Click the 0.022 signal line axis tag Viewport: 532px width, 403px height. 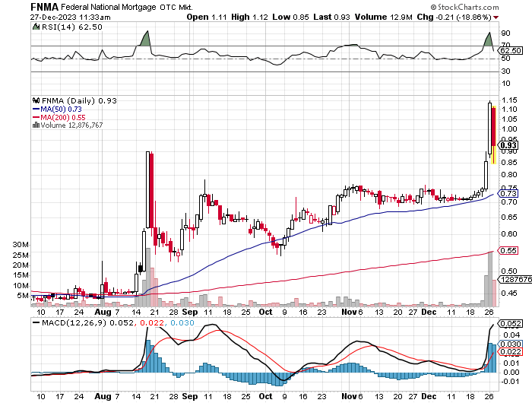click(x=510, y=352)
